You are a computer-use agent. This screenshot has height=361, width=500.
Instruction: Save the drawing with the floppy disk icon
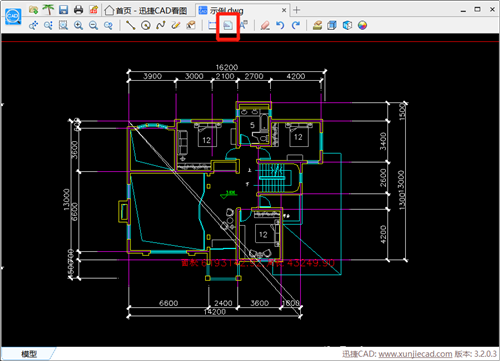pos(63,10)
